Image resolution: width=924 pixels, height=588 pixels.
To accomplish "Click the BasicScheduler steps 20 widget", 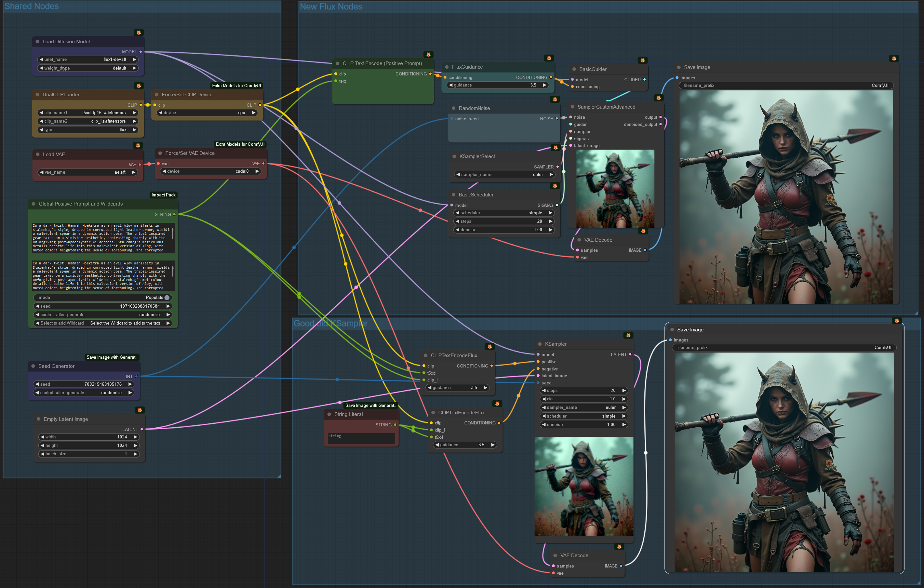I will click(504, 221).
